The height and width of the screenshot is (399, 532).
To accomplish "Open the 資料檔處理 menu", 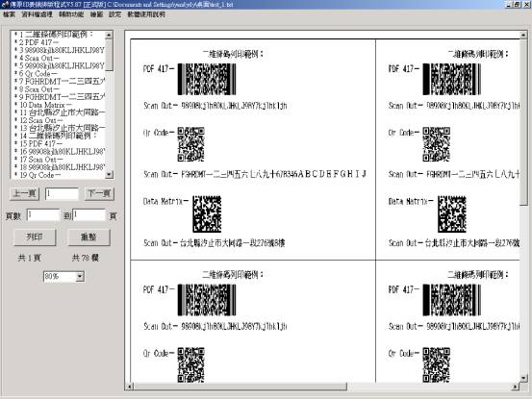I will [x=37, y=14].
